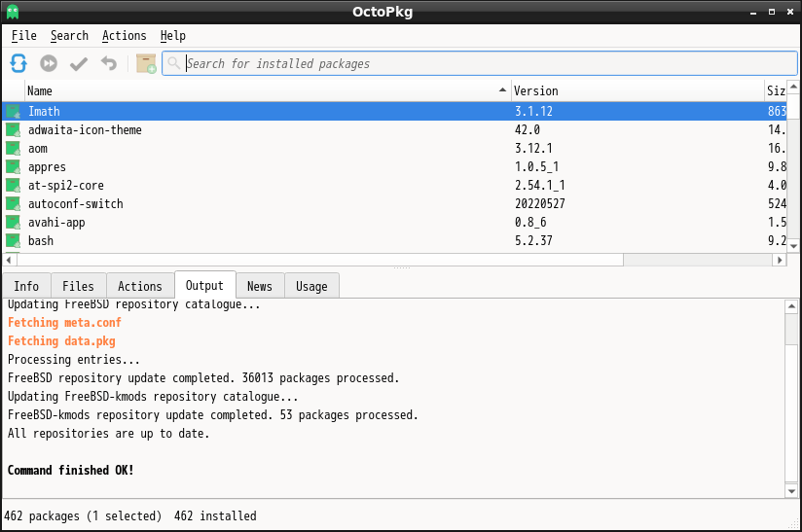
Task: Click the package icon beside adwaita-icon-theme
Action: [14, 129]
